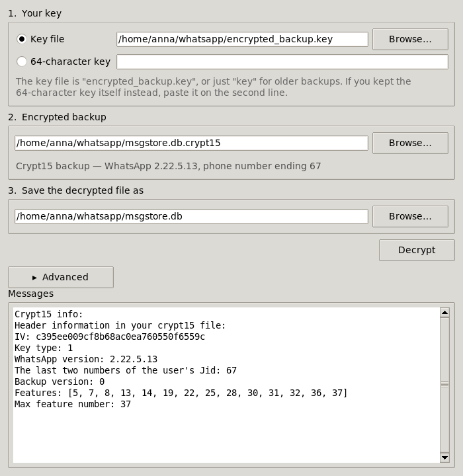Click the empty 64-character key field
Image resolution: width=463 pixels, height=476 pixels.
pyautogui.click(x=282, y=62)
